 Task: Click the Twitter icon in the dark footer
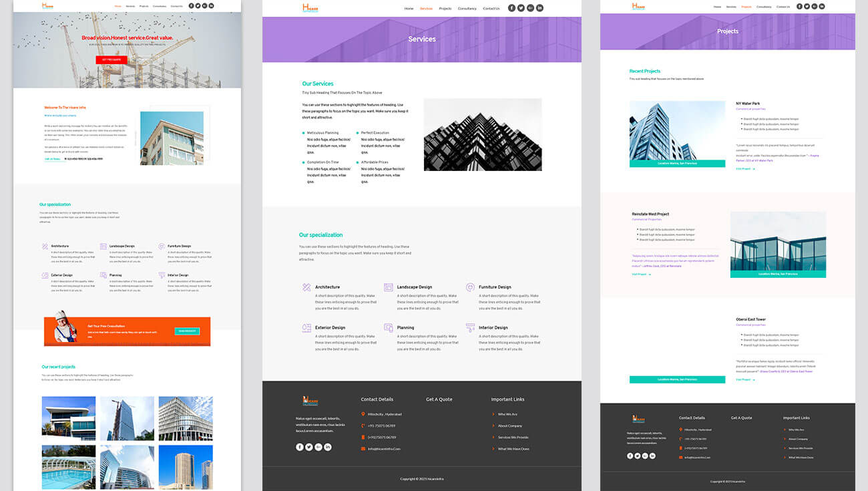[x=308, y=447]
